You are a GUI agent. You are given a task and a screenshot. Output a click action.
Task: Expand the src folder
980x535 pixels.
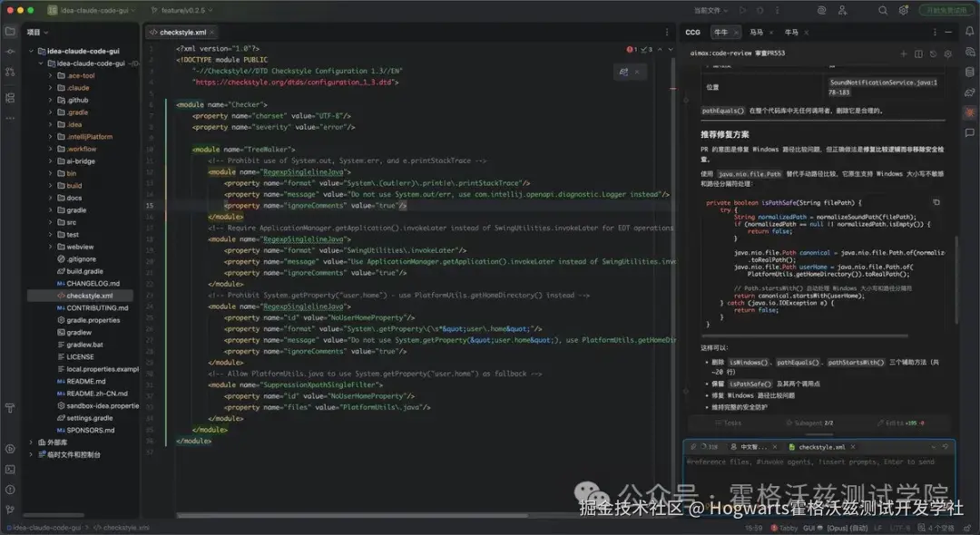51,222
